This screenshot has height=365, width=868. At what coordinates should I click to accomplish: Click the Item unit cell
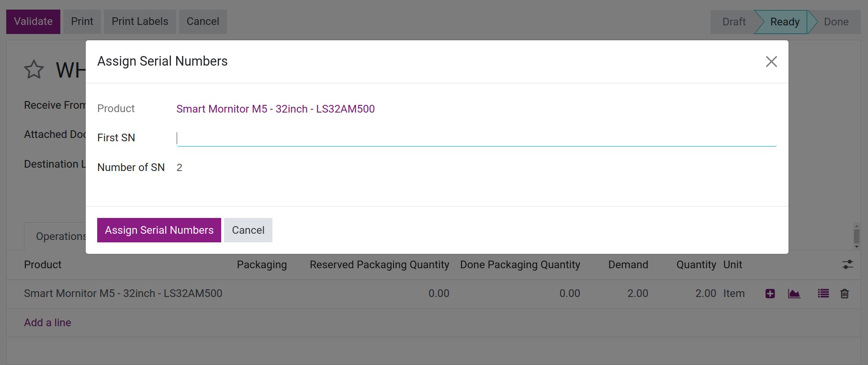(734, 293)
